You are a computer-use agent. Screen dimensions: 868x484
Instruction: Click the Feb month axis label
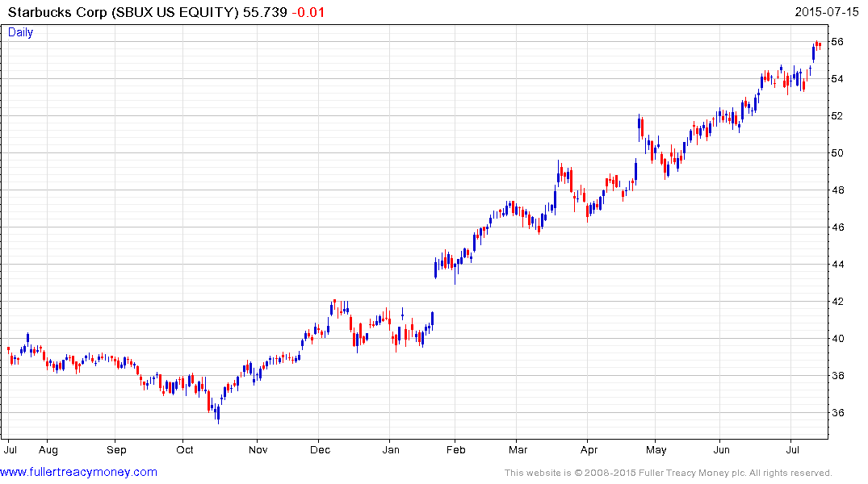pos(455,450)
